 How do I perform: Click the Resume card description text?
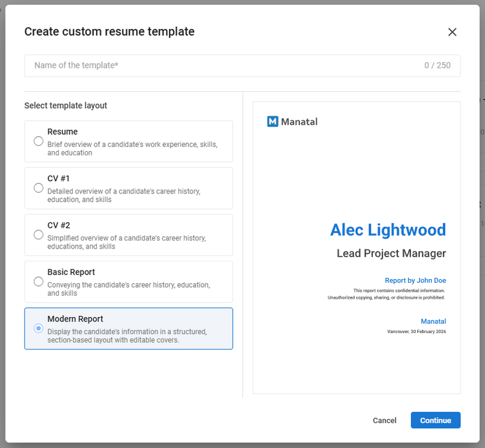132,148
